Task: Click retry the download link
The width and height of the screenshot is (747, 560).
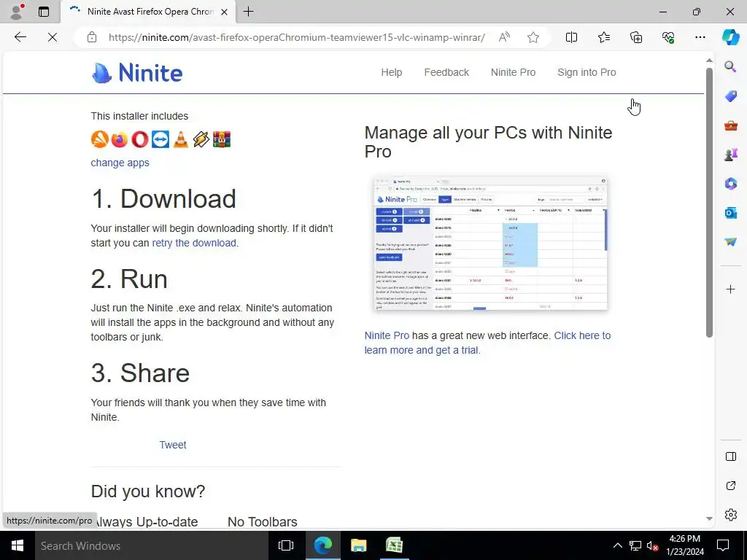Action: pyautogui.click(x=194, y=243)
